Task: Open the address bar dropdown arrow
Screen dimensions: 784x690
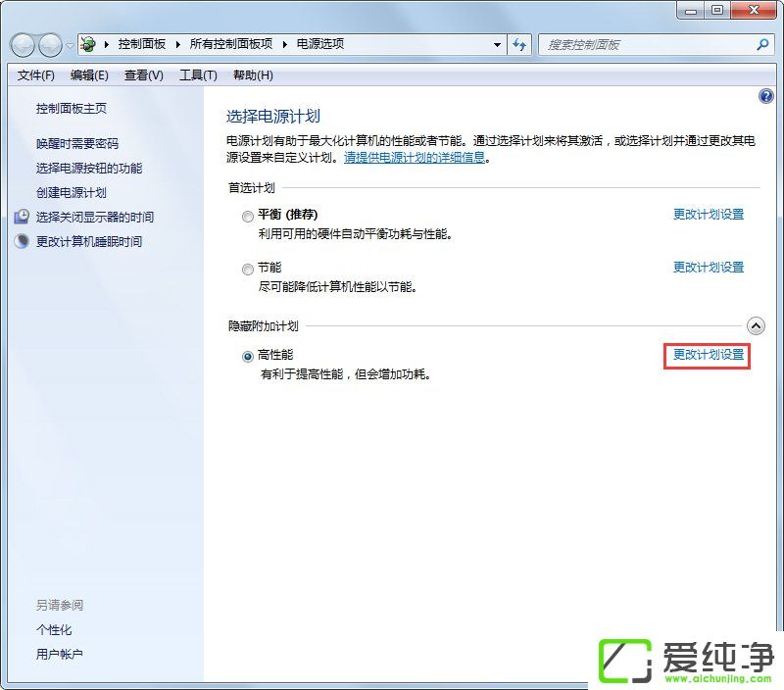Action: 497,44
